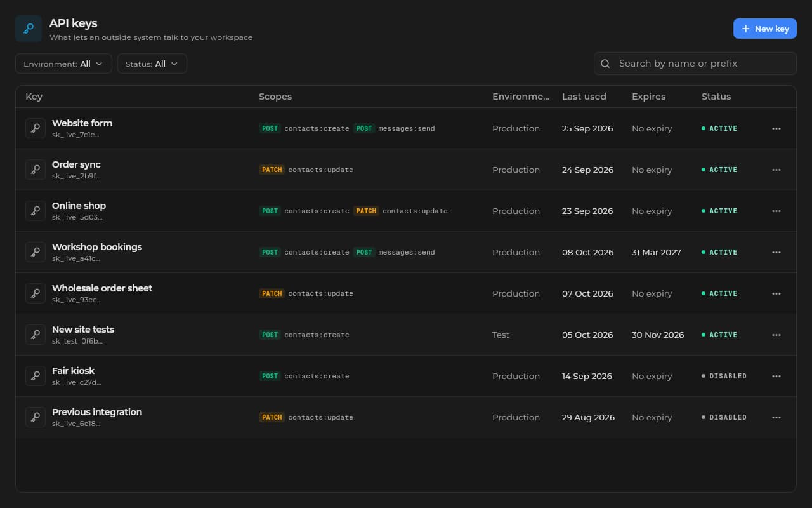Open the Fair kiosk key name
The height and width of the screenshot is (508, 812).
73,371
